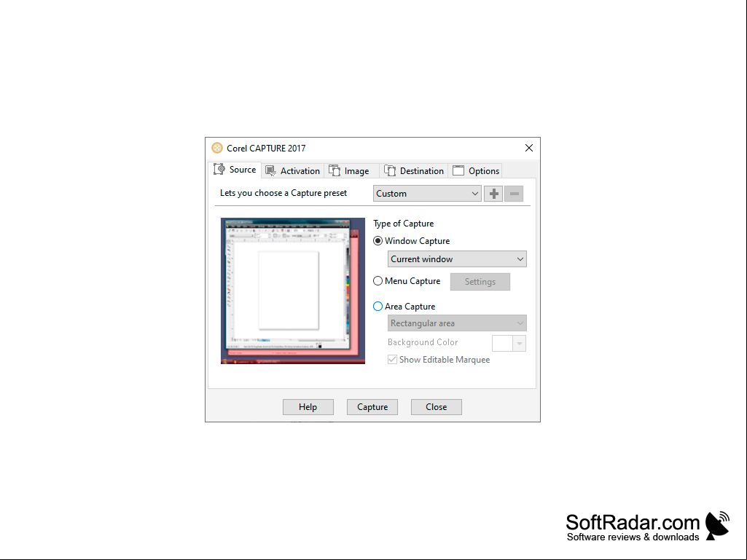Switch to the Source tab
This screenshot has width=747, height=560.
[235, 170]
